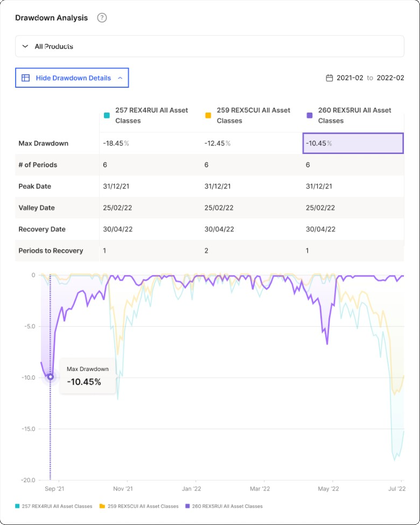The height and width of the screenshot is (525, 420).
Task: Click the max drawdown marker on the chart
Action: pyautogui.click(x=50, y=377)
